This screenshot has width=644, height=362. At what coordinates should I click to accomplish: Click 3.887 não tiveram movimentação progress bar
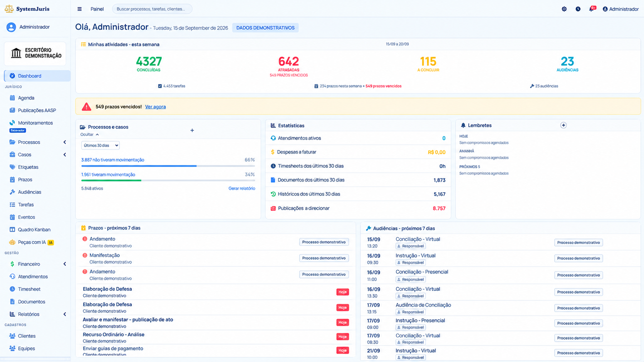coord(168,166)
